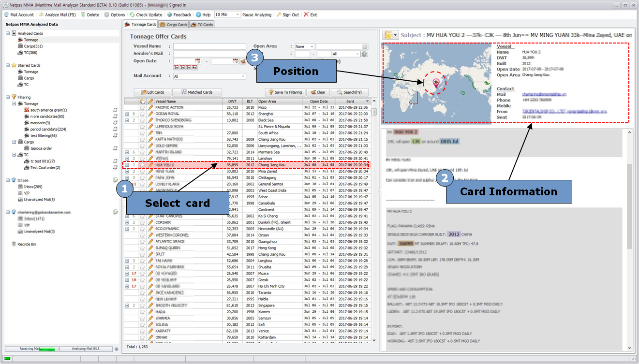Switch to the Cargo Cards tab
Screen dimensions: 639x364
(x=174, y=24)
